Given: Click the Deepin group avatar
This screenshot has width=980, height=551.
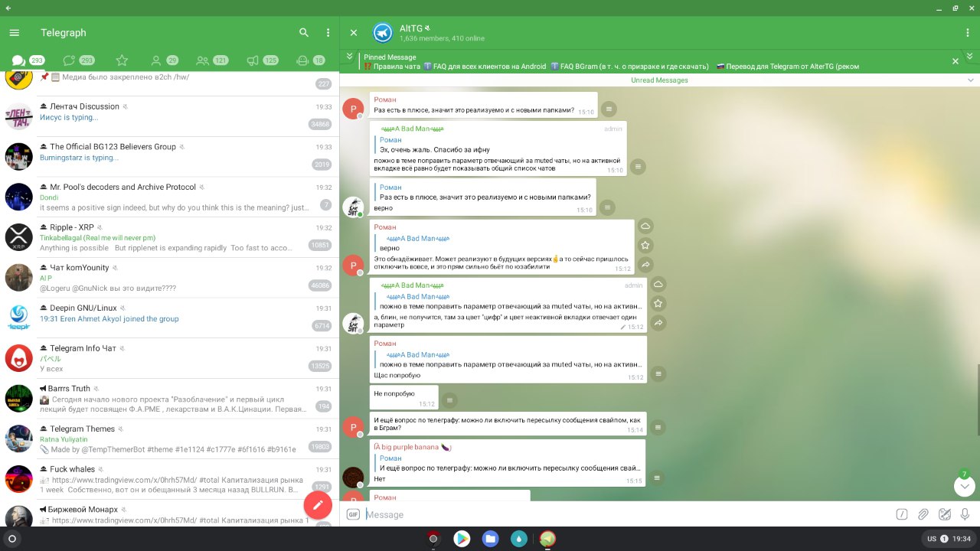Looking at the screenshot, I should click(19, 318).
